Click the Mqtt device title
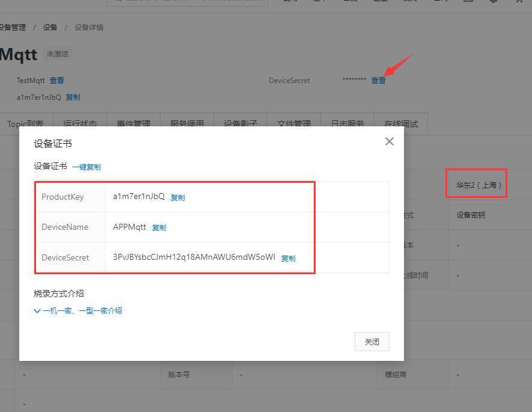This screenshot has height=412, width=532. click(x=18, y=54)
